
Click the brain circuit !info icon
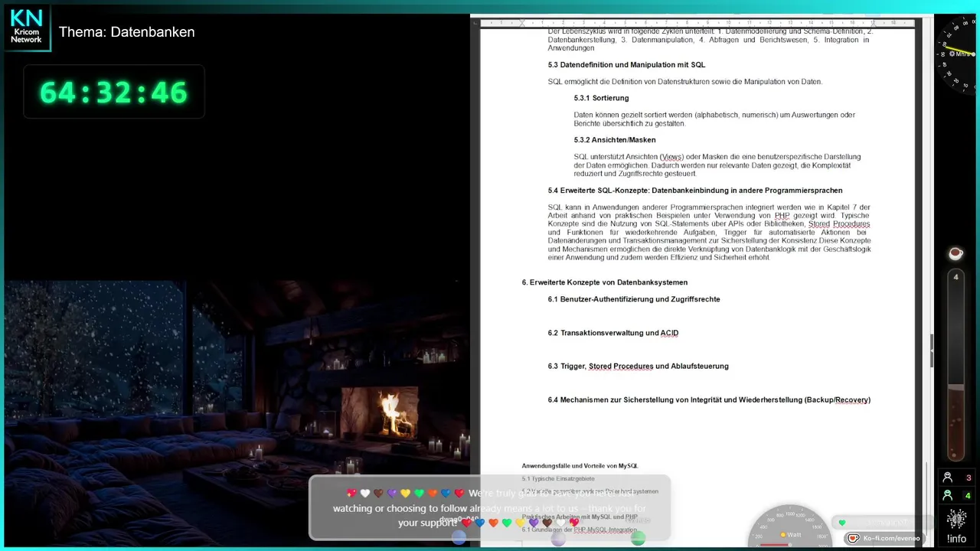(x=956, y=520)
